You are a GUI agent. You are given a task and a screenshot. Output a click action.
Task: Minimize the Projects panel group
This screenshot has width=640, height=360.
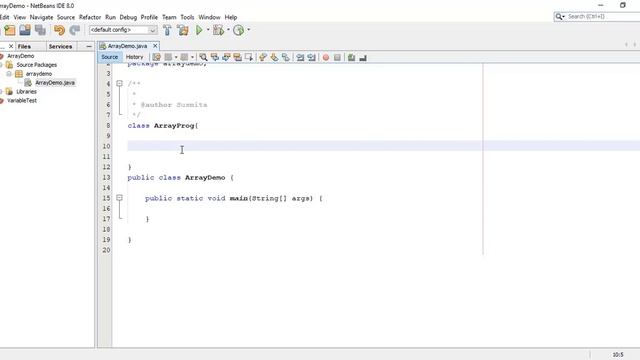(89, 47)
